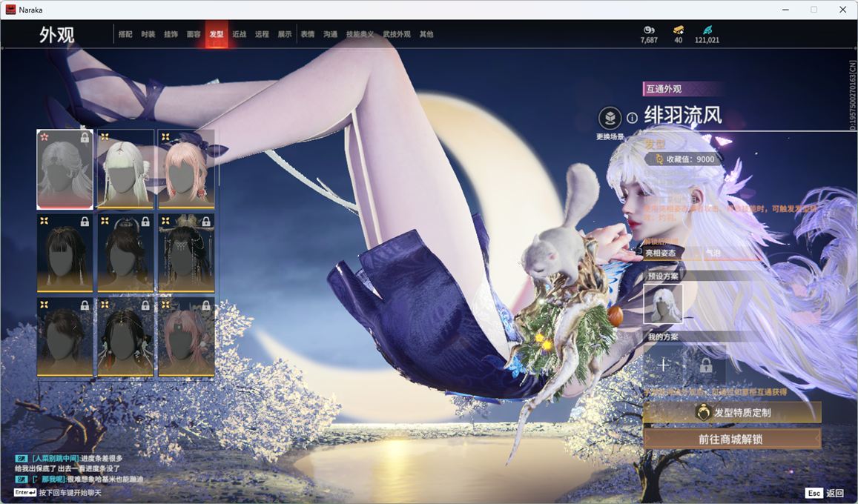The height and width of the screenshot is (504, 858).
Task: Select the locked hairstyle with gold ornate headdress
Action: 186,253
